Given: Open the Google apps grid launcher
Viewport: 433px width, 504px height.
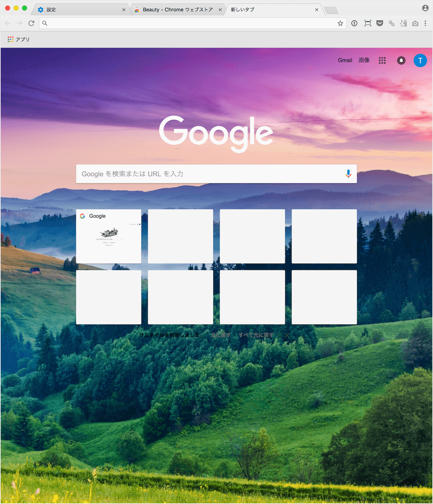Looking at the screenshot, I should (x=382, y=61).
